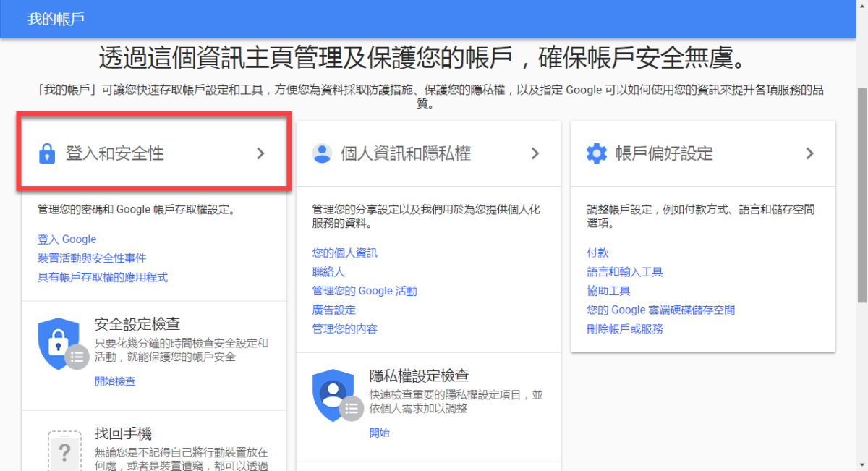Image resolution: width=868 pixels, height=471 pixels.
Task: Open the 登入 Google link
Action: coord(67,239)
